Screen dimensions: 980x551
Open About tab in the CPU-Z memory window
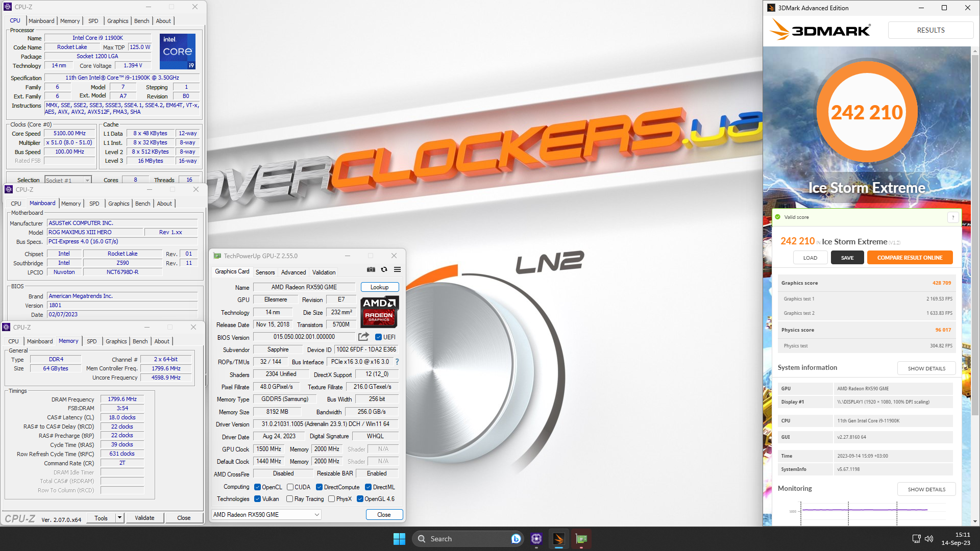162,341
